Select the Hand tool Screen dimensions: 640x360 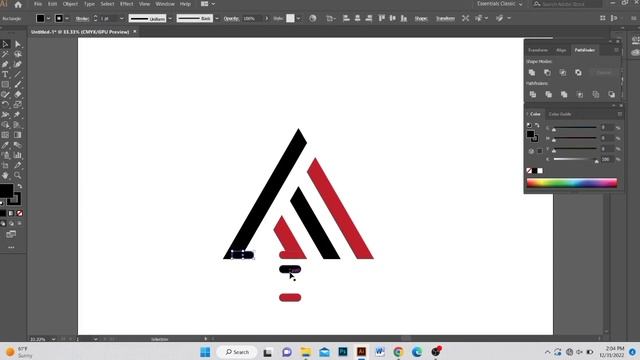click(x=5, y=175)
